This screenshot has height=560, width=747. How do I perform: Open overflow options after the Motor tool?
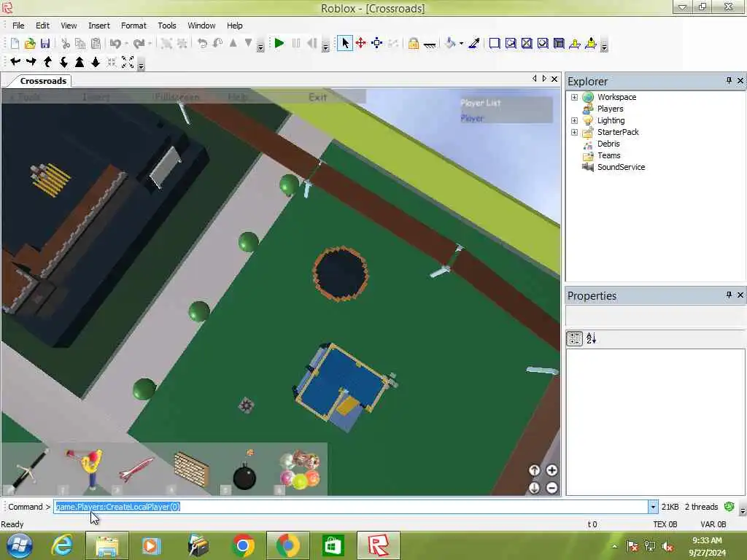pyautogui.click(x=604, y=47)
